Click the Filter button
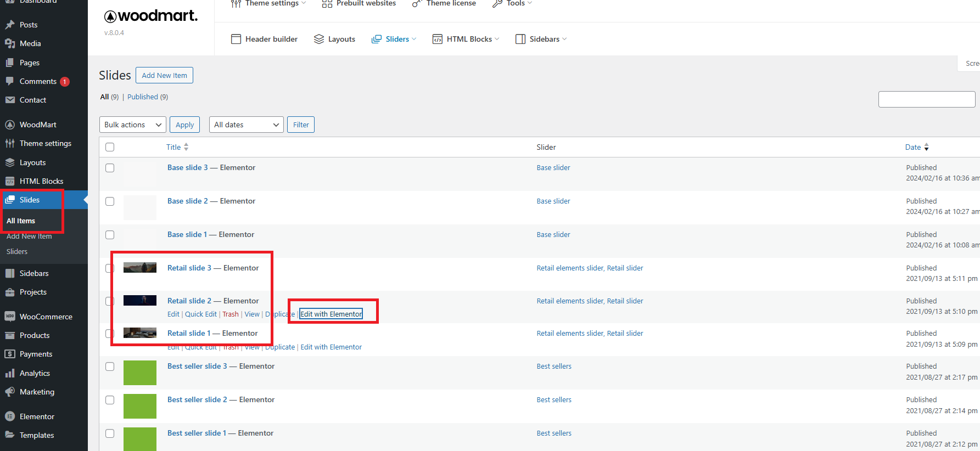The image size is (980, 451). point(301,125)
